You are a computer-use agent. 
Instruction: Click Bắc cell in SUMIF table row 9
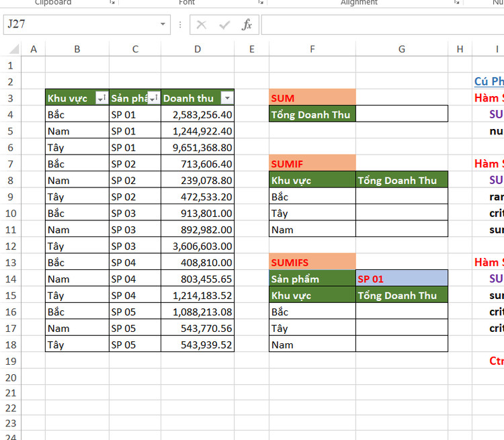(312, 196)
